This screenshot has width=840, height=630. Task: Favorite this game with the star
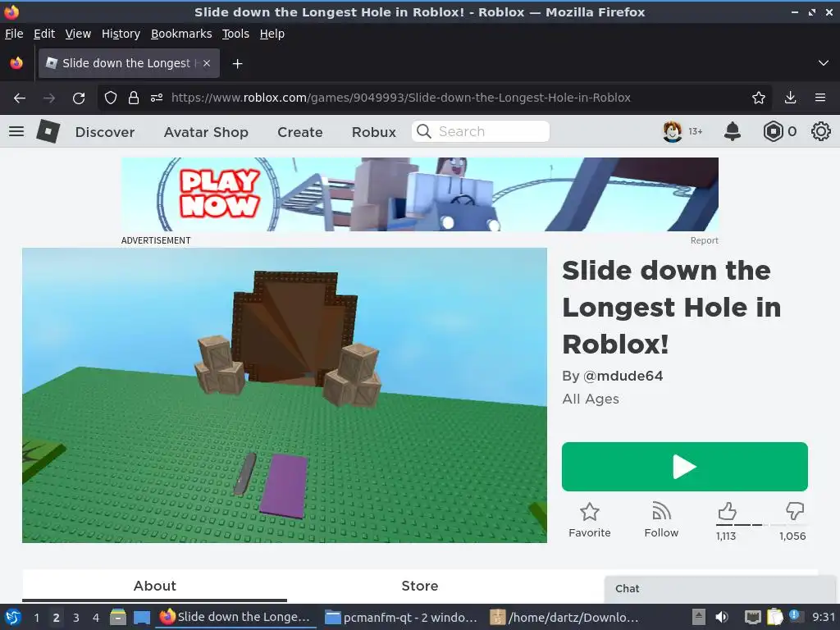589,519
